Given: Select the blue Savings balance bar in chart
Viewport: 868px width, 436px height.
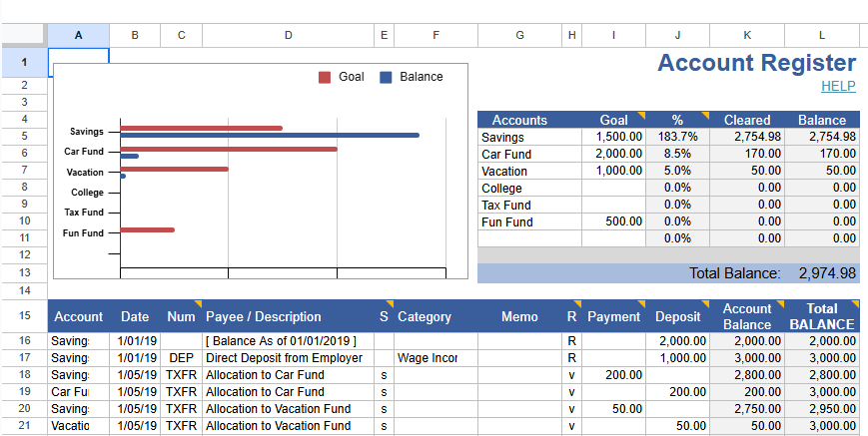Looking at the screenshot, I should (270, 135).
